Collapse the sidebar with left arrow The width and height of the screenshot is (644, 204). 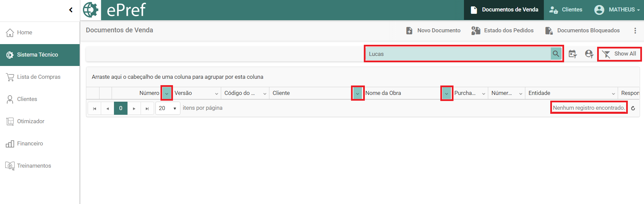tap(71, 10)
